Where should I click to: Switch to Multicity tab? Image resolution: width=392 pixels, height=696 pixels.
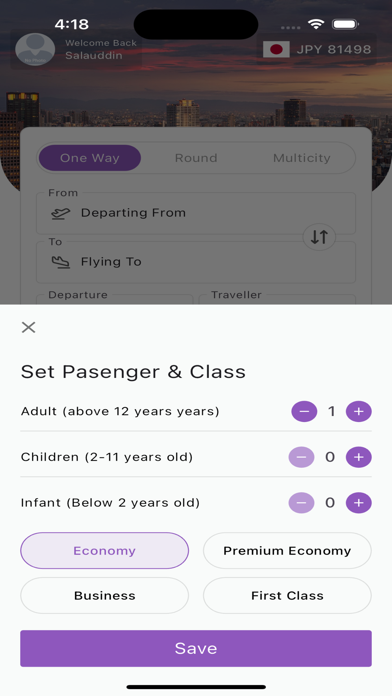pos(302,158)
